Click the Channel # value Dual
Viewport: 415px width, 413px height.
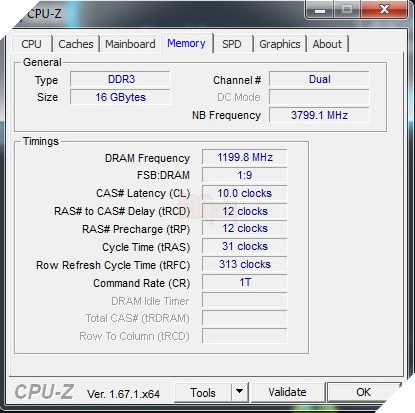coord(319,79)
